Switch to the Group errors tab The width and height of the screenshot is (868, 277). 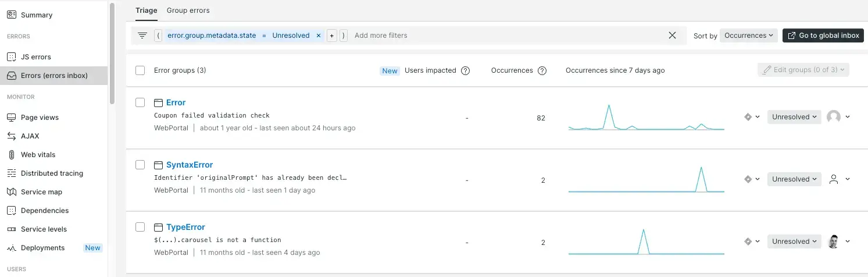point(188,10)
